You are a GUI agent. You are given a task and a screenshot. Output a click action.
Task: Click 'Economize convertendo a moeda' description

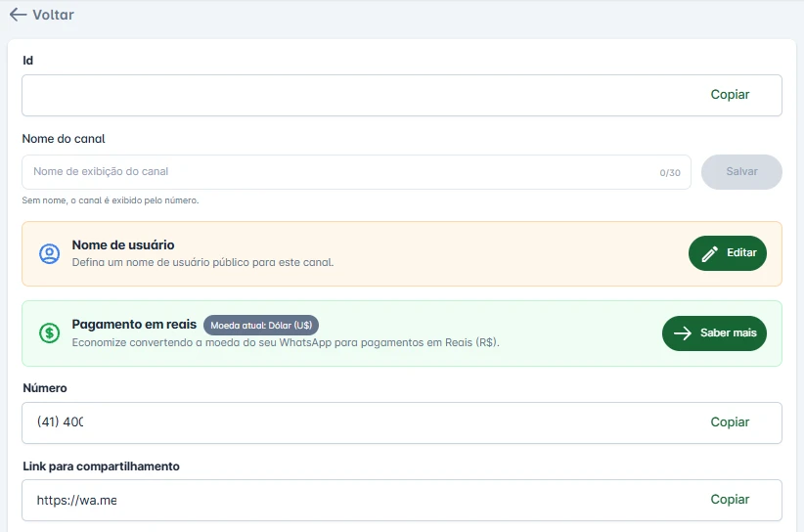(x=286, y=342)
